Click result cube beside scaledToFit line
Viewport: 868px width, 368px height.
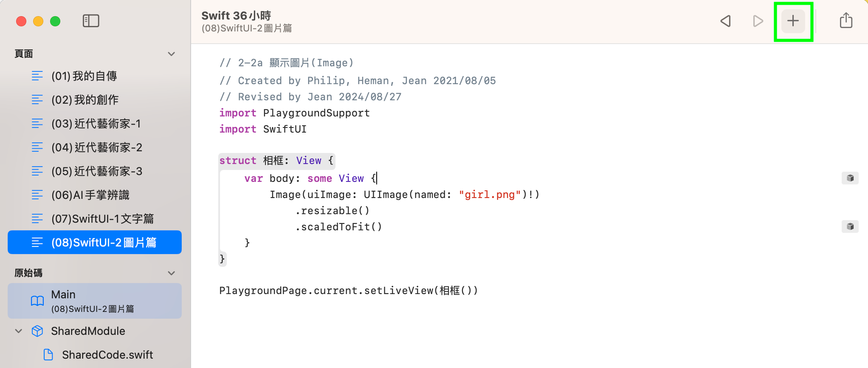coord(850,226)
